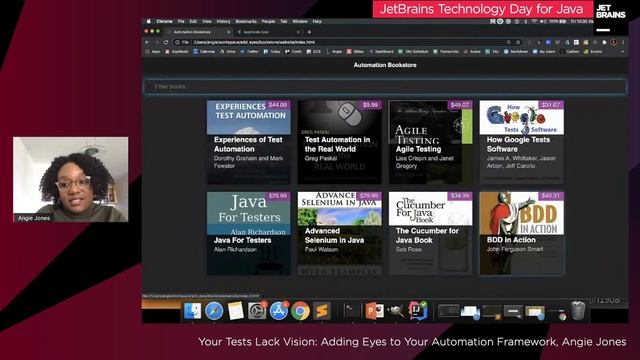Open IntelliJ IDEA from the dock
The width and height of the screenshot is (640, 360).
pyautogui.click(x=418, y=311)
